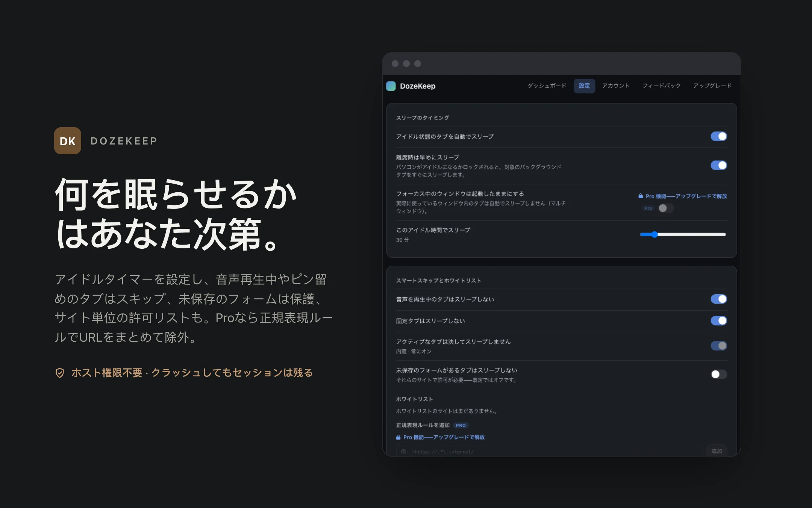Toggle アイドル状態のタブを自動でスリープ switch
The width and height of the screenshot is (812, 508).
coord(719,136)
